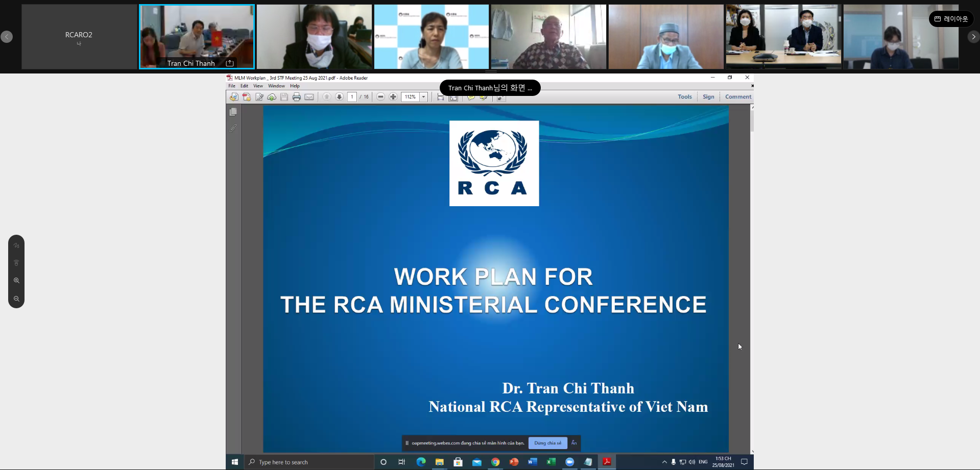This screenshot has width=980, height=470.
Task: Open the Tools pane
Action: [685, 97]
